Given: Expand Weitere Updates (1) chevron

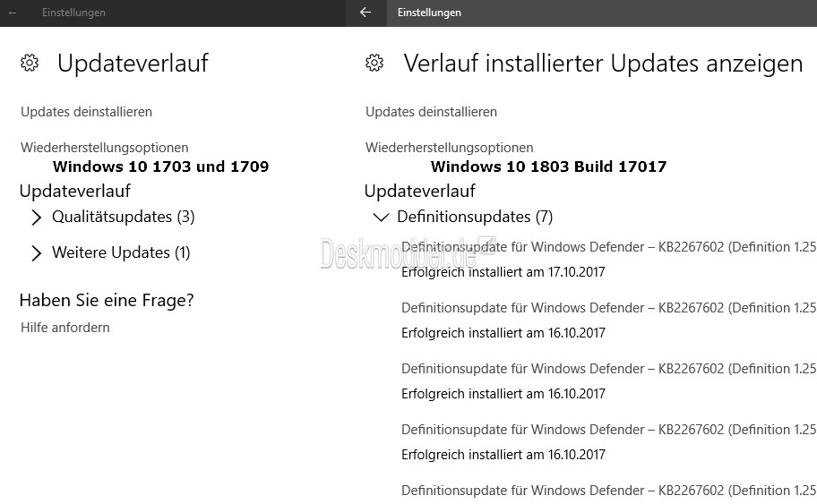Looking at the screenshot, I should coord(36,253).
